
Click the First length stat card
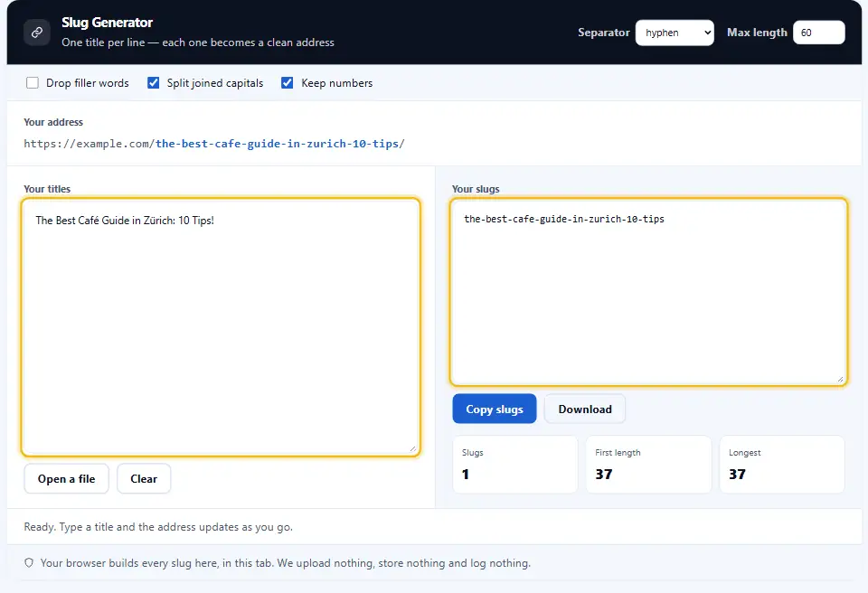(649, 465)
